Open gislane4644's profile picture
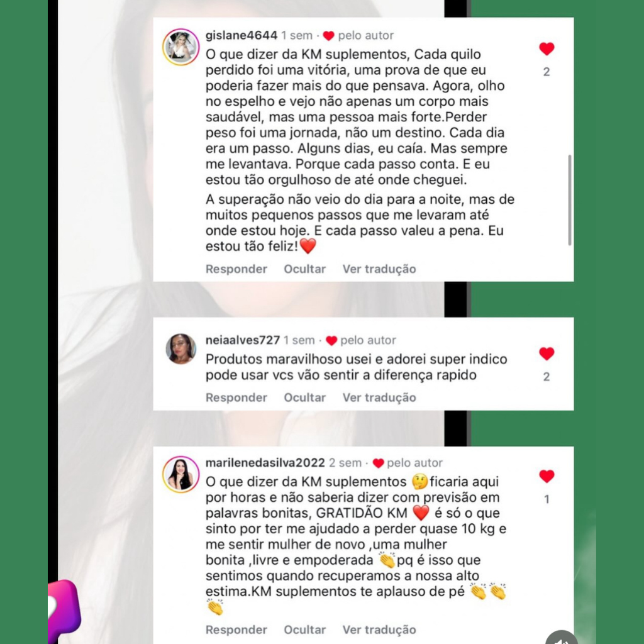 (180, 47)
